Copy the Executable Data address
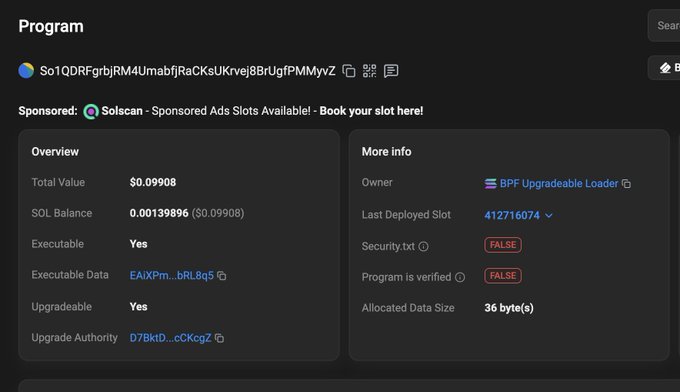Screen dimensions: 680x392 pos(222,276)
